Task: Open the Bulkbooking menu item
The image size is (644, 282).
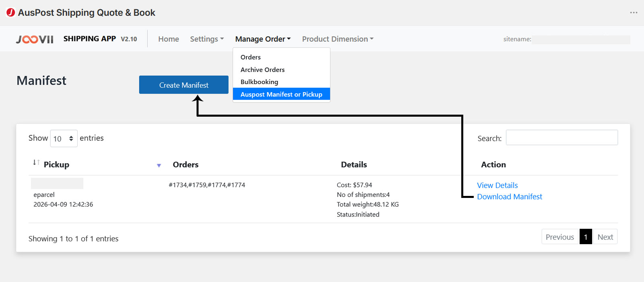Action: [259, 82]
